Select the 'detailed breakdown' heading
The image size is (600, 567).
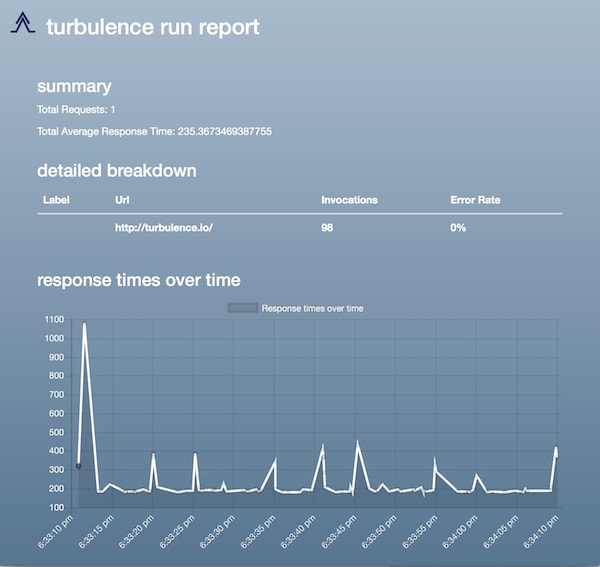tap(117, 171)
